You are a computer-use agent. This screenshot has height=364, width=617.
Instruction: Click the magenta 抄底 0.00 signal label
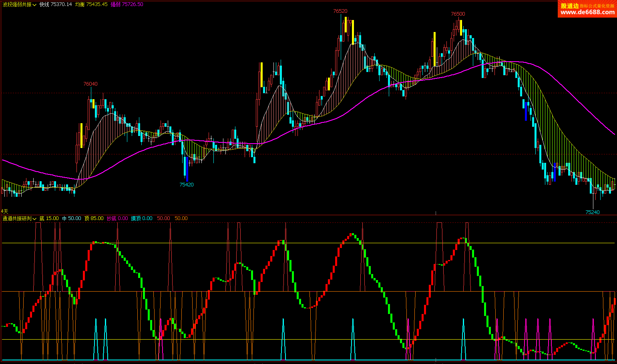click(117, 218)
